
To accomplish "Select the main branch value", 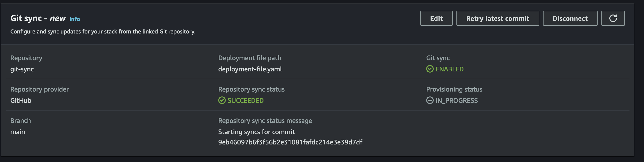I will tap(18, 132).
